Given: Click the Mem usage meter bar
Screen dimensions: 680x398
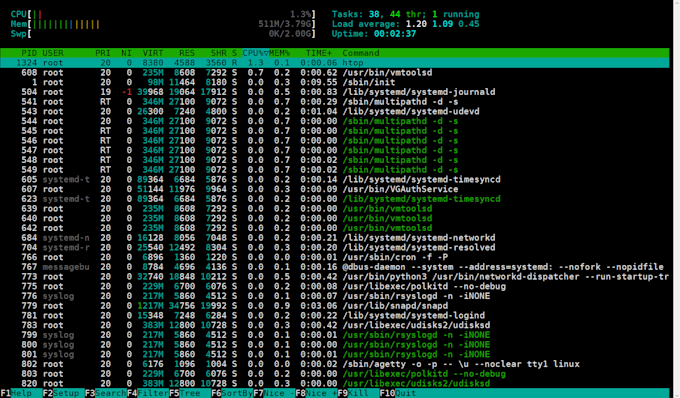Looking at the screenshot, I should tap(163, 24).
